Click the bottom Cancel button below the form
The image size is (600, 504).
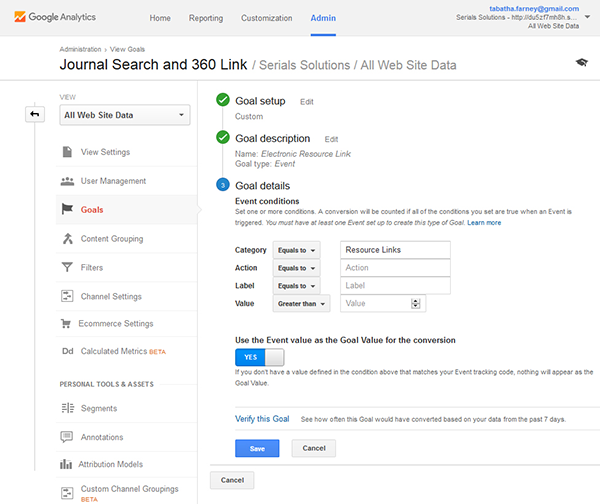232,480
